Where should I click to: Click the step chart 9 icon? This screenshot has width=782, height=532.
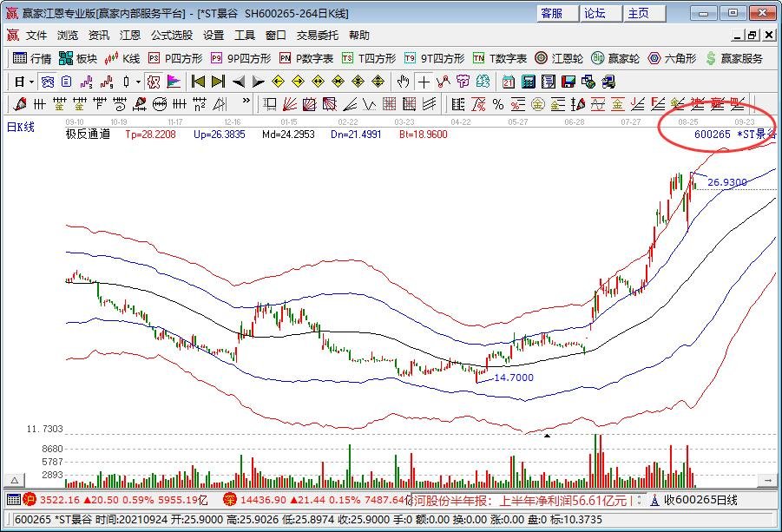pos(107,82)
